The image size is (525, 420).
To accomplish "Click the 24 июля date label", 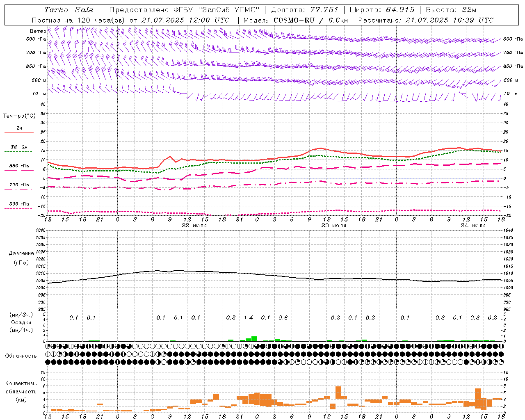I will (x=473, y=226).
